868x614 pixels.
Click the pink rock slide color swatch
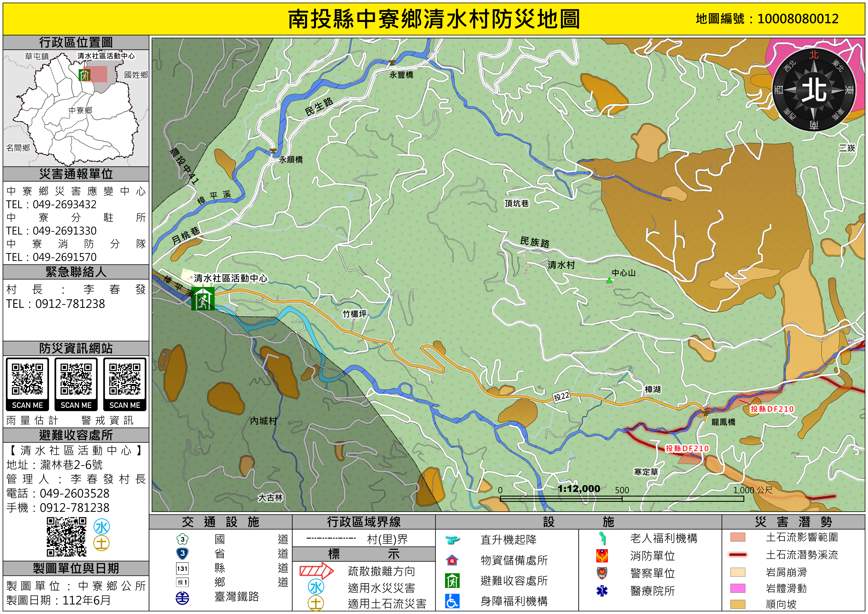(x=738, y=588)
